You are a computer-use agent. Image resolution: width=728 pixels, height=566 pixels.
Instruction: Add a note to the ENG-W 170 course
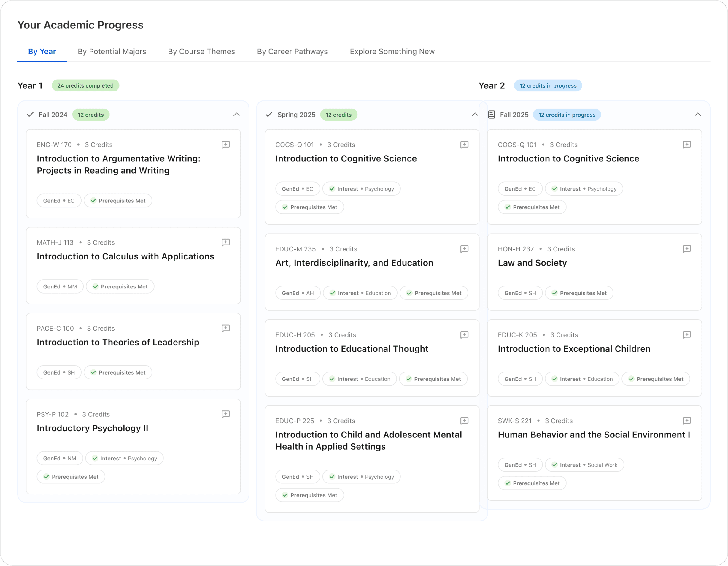point(226,145)
